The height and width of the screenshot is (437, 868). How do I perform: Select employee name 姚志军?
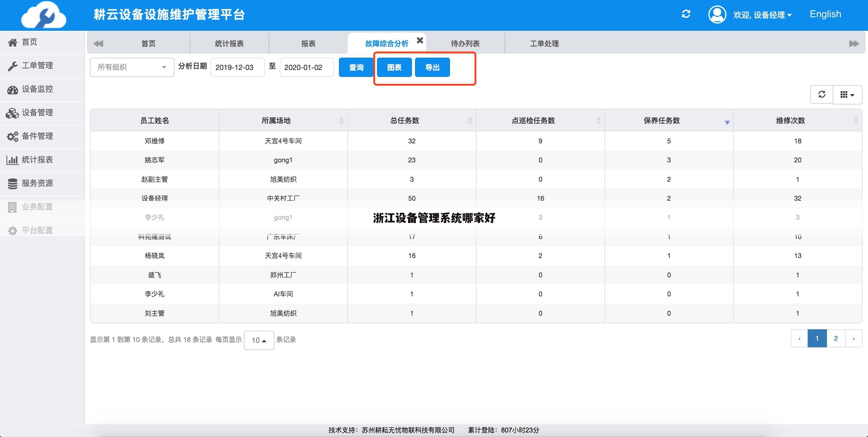(155, 160)
